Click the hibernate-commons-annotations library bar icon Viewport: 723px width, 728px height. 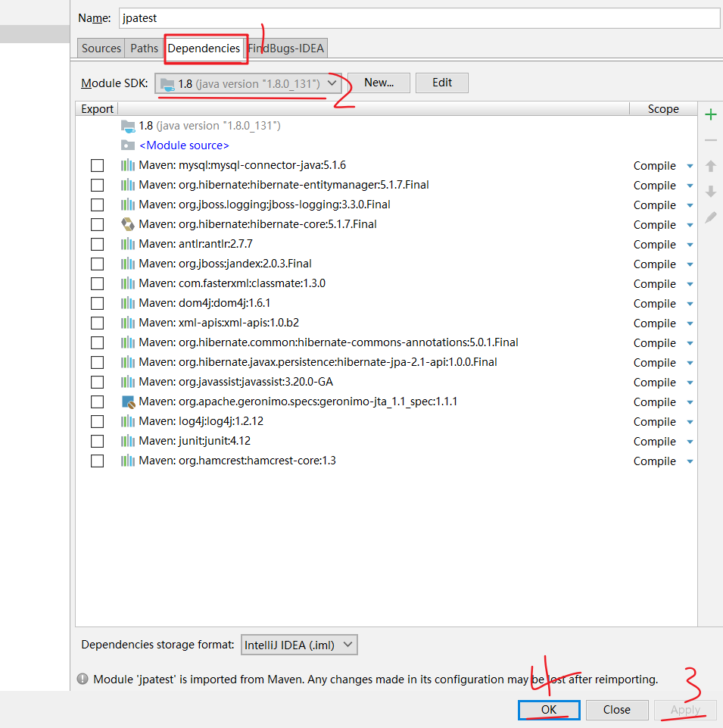coord(128,342)
